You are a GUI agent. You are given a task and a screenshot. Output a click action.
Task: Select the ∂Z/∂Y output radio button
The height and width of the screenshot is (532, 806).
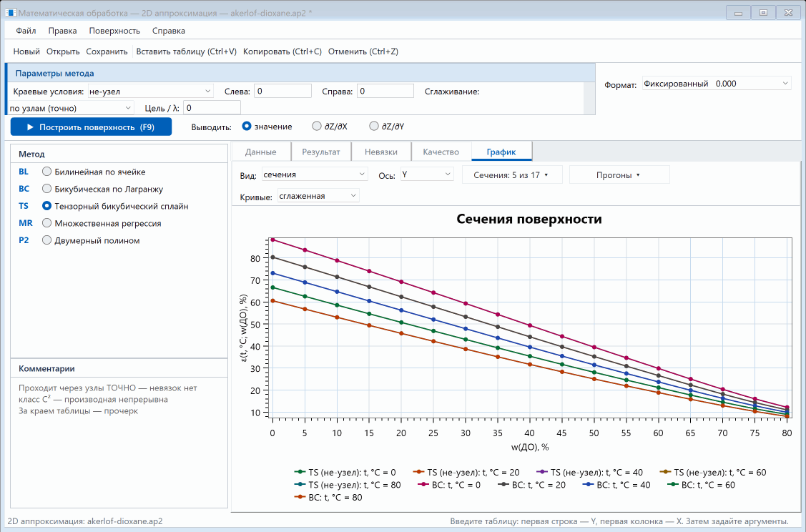(387, 127)
